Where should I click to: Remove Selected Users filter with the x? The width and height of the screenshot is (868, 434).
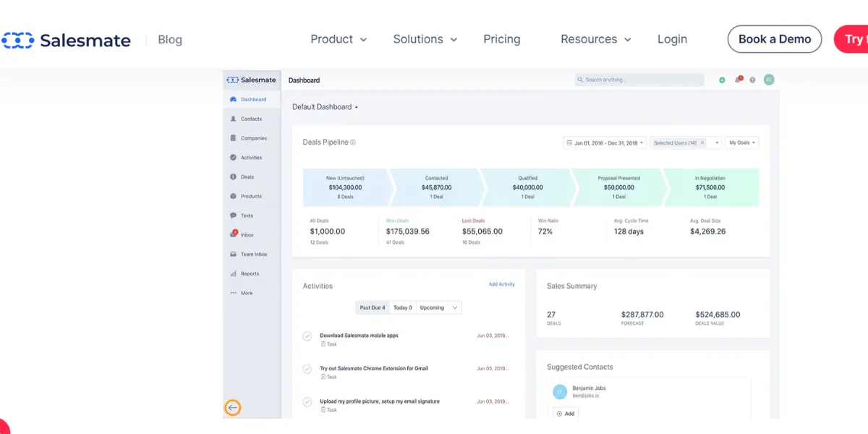(702, 143)
